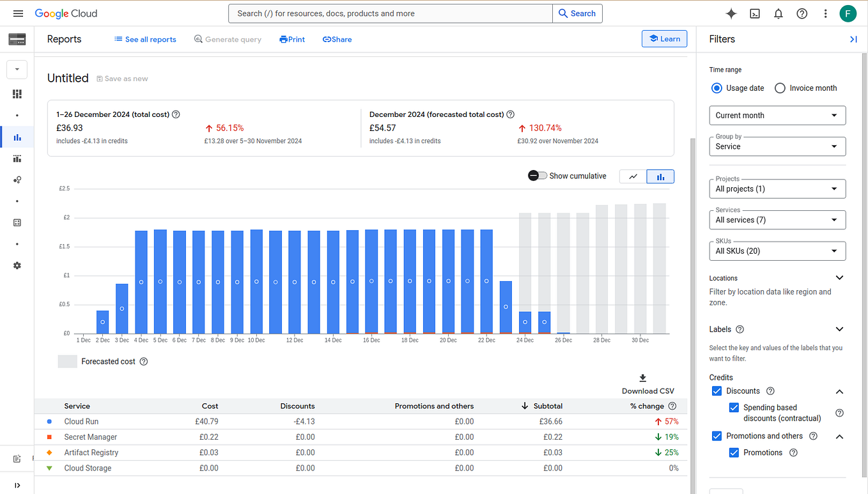The width and height of the screenshot is (868, 494).
Task: Uncheck the Discounts checkbox
Action: coord(717,390)
